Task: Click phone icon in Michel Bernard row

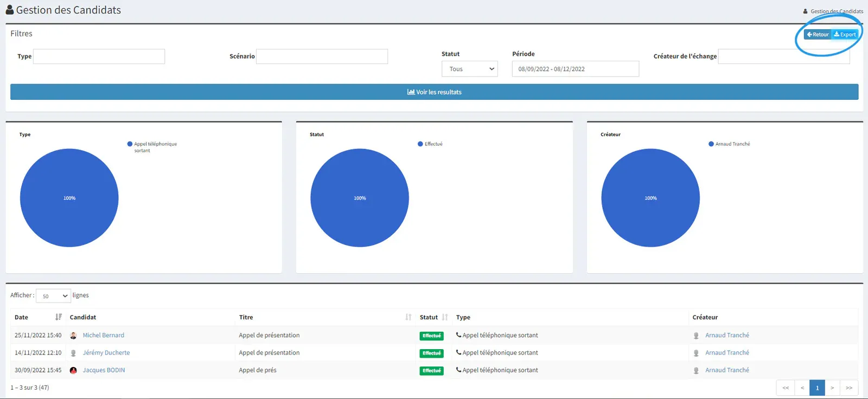Action: pyautogui.click(x=459, y=335)
